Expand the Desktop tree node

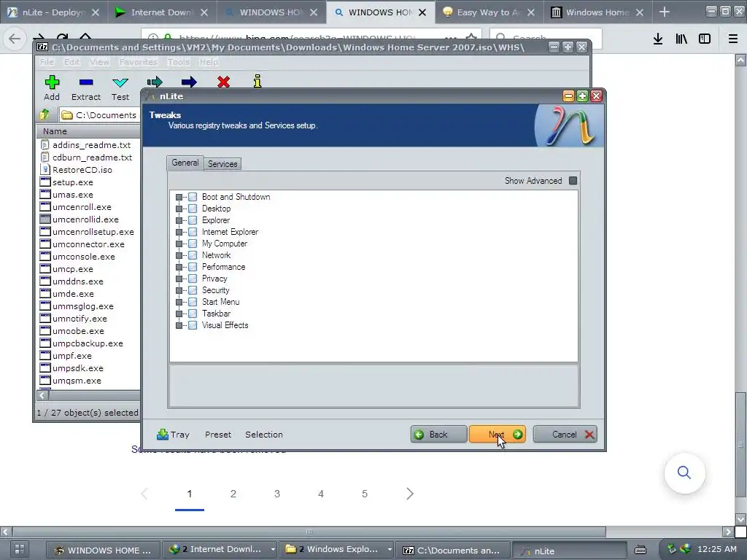179,209
